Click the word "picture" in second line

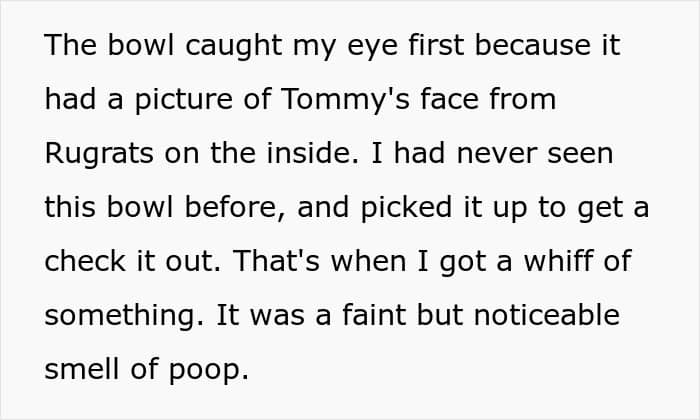click(x=183, y=100)
